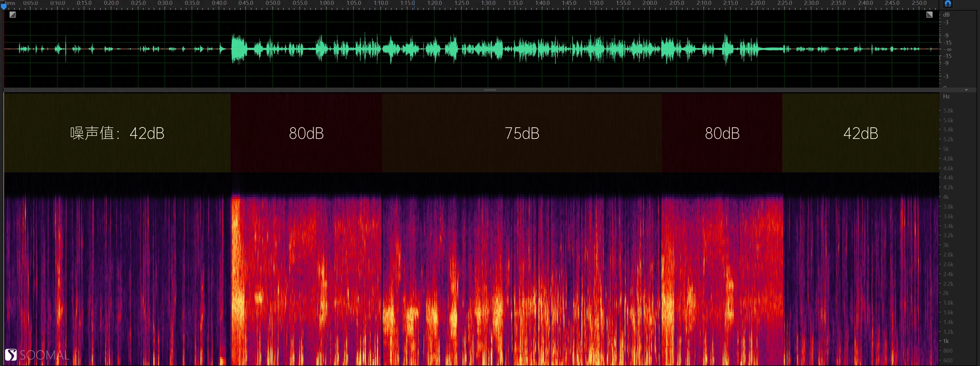980x366 pixels.
Task: Click the Hz label on the frequency scale
Action: [x=946, y=97]
